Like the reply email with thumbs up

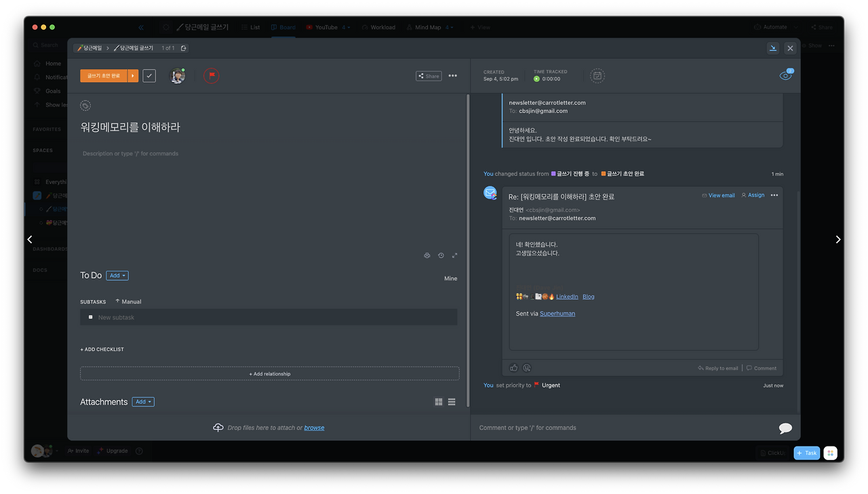(x=513, y=368)
